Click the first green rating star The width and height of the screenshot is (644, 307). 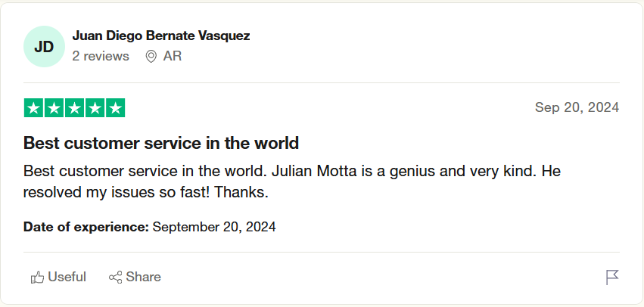click(33, 108)
